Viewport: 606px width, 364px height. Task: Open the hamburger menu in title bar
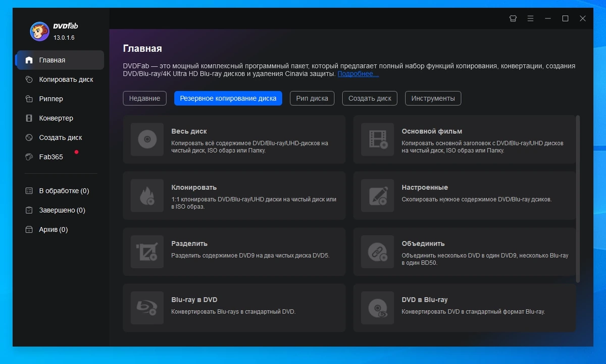(530, 19)
